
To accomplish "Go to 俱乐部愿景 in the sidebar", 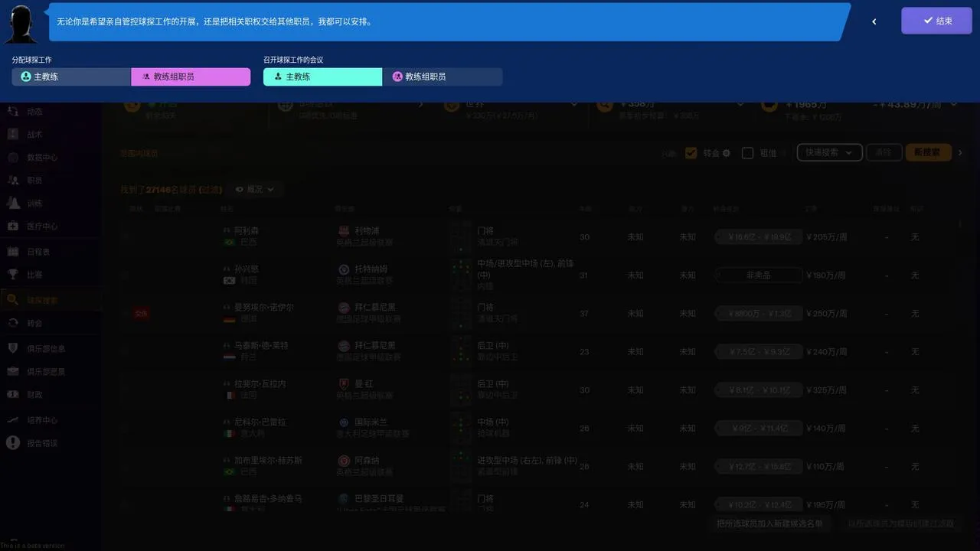I will 51,371.
